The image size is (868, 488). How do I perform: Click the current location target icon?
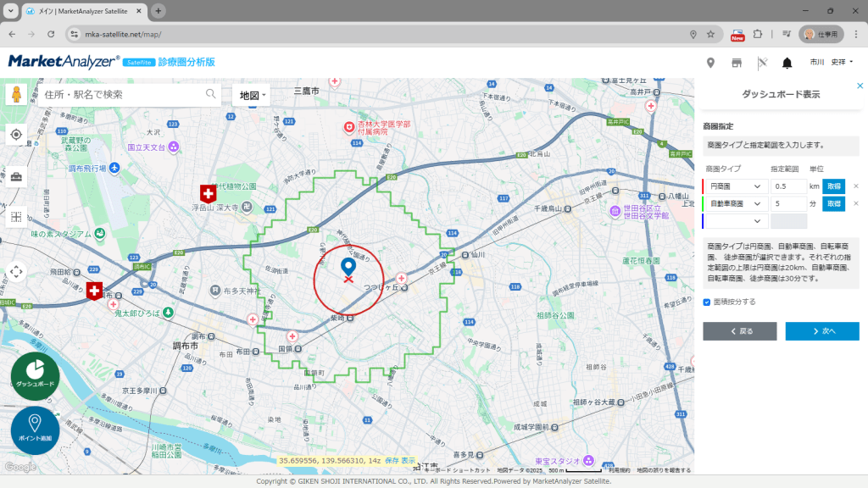pyautogui.click(x=16, y=135)
